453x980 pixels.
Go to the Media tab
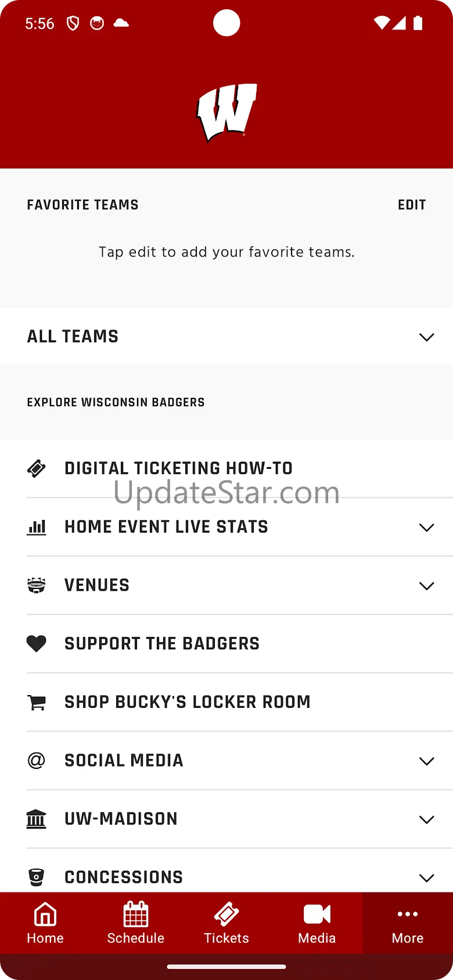[x=317, y=923]
